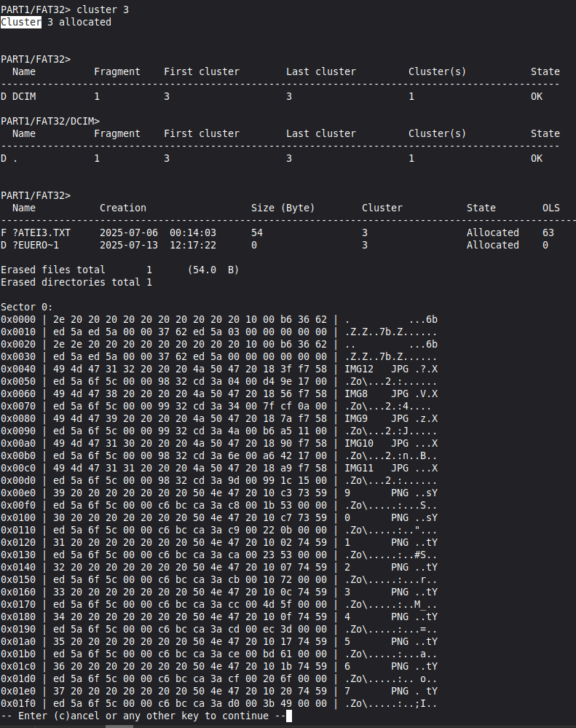
Task: Click the 'PART1/FAT32/DCIM>' prompt
Action: click(x=50, y=121)
